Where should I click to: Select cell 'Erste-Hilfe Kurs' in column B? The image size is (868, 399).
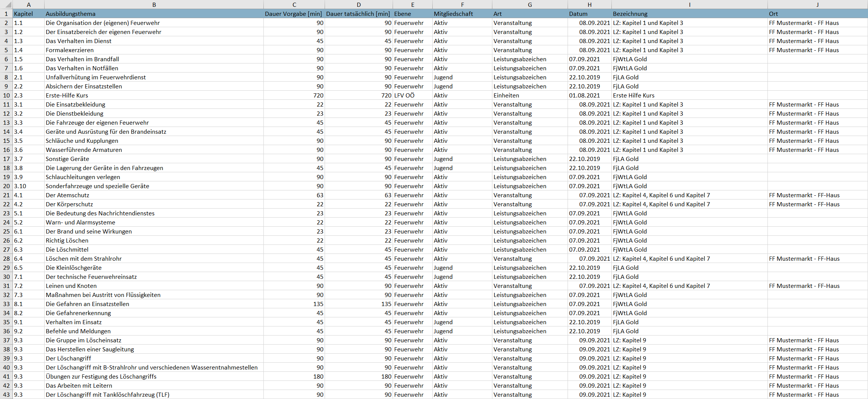[x=154, y=95]
